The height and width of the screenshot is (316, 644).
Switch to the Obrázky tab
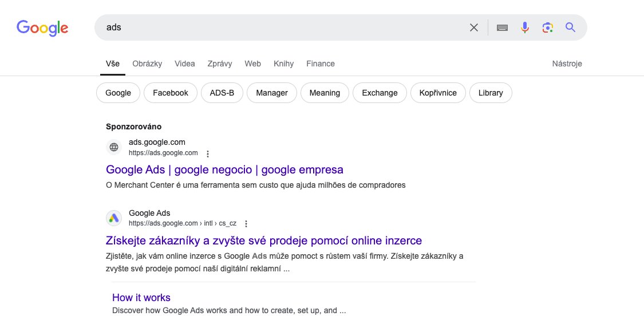[x=147, y=64]
